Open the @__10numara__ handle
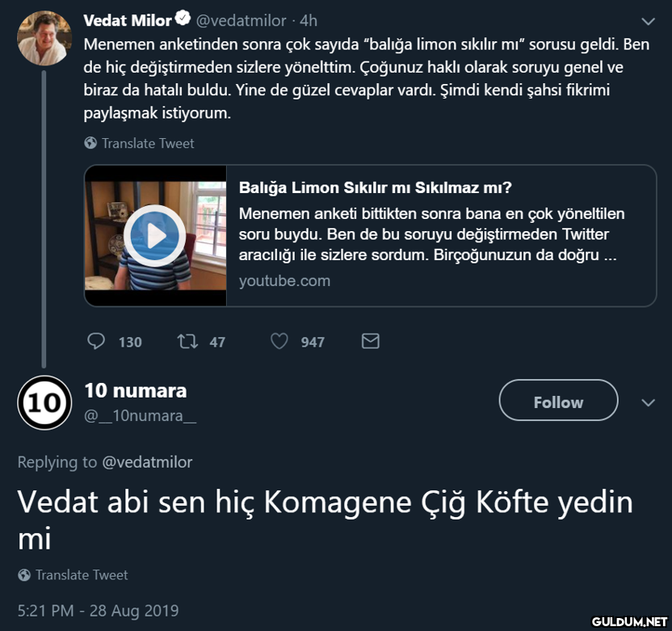The height and width of the screenshot is (631, 672). pyautogui.click(x=141, y=415)
